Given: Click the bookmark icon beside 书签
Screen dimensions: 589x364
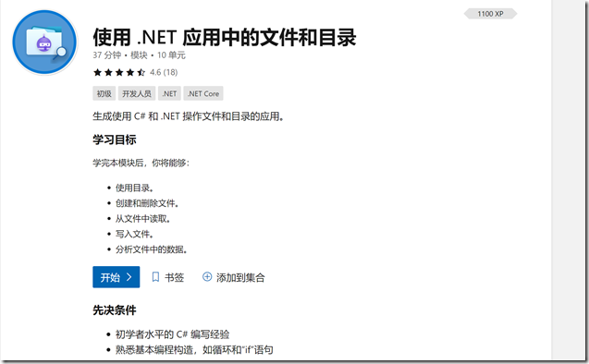Looking at the screenshot, I should point(155,277).
